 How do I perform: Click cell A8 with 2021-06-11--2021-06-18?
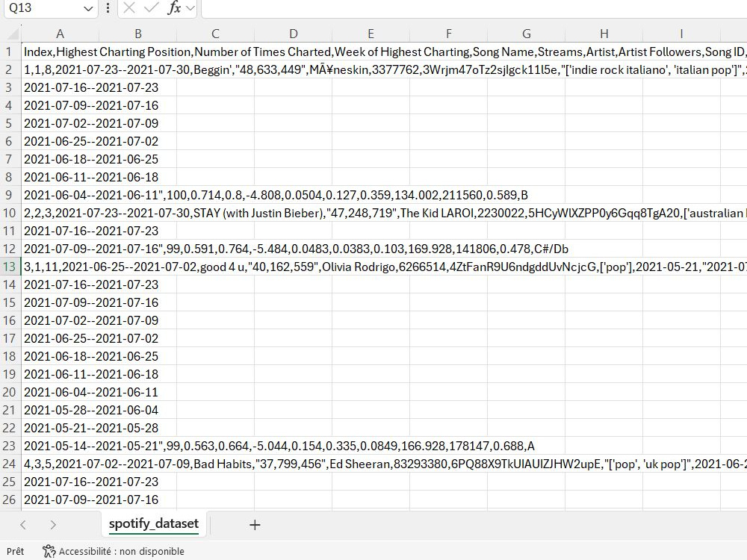pos(60,178)
